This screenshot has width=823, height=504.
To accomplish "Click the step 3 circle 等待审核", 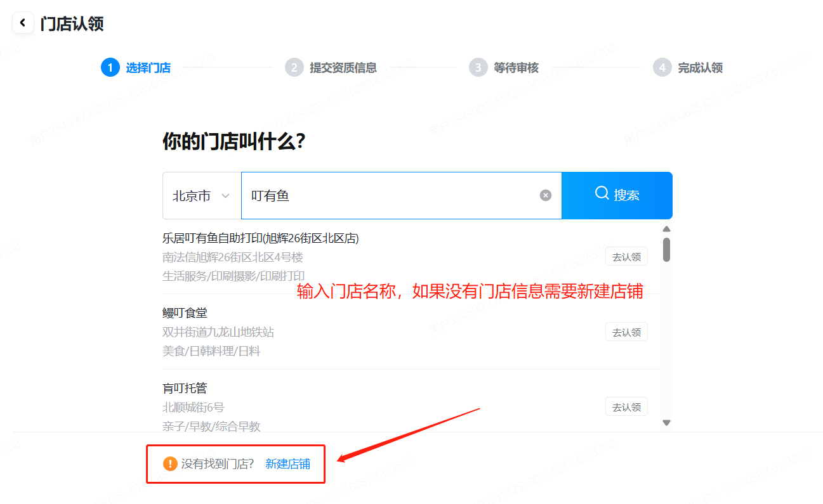I will point(478,67).
